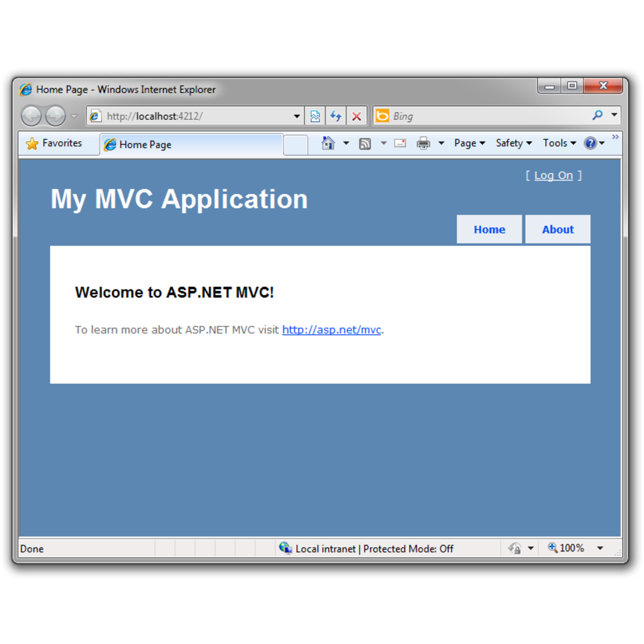Open the http://asp.net/mvc hyperlink

tap(332, 330)
